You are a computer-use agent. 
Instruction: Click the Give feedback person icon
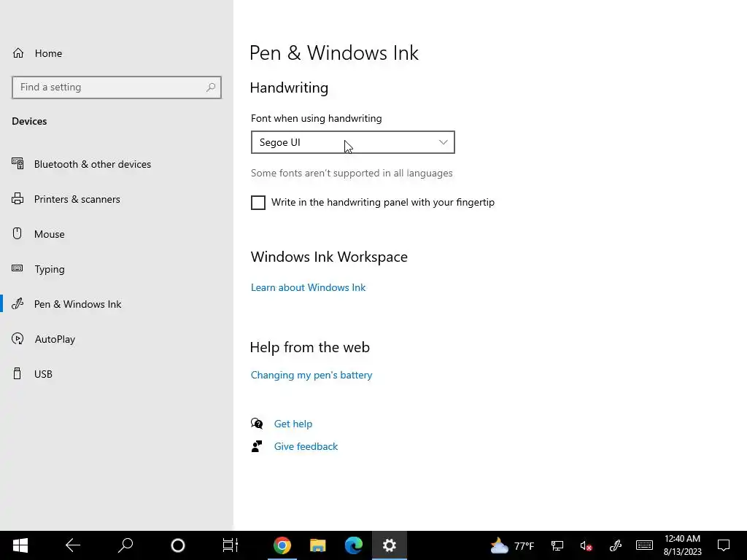click(257, 446)
